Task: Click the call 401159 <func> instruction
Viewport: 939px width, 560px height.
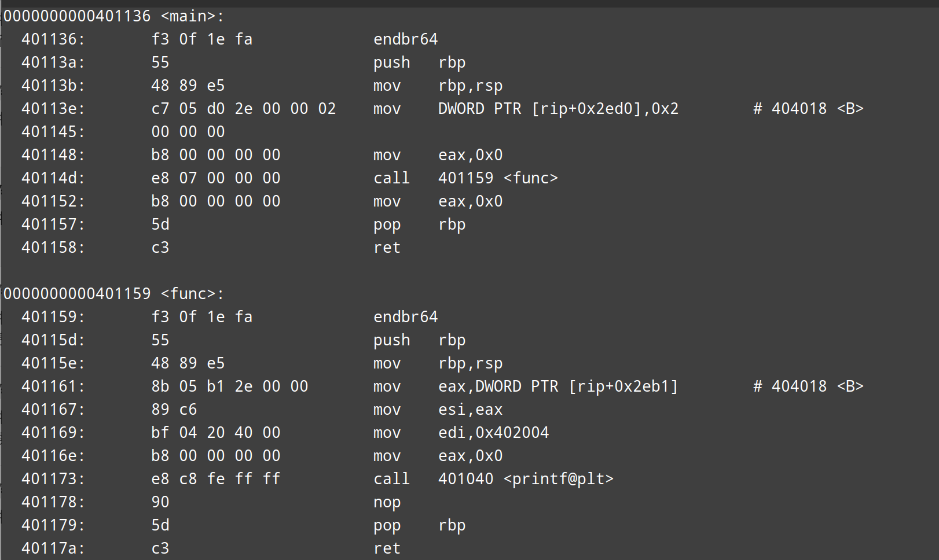Action: (x=465, y=178)
